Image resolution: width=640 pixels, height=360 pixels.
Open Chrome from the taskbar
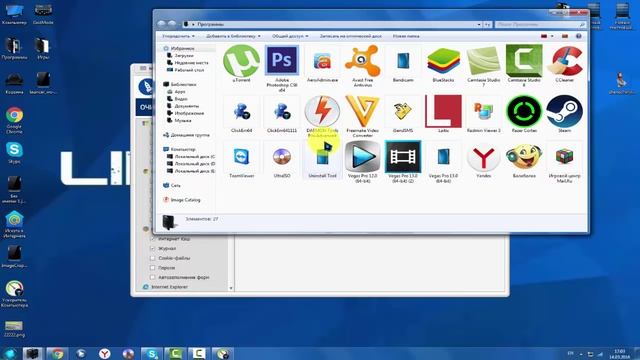[57, 353]
